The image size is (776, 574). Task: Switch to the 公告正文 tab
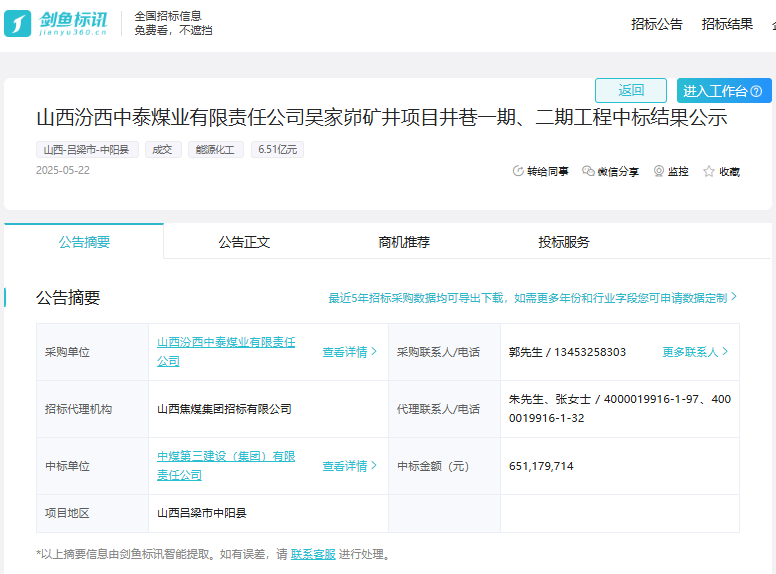[x=244, y=242]
